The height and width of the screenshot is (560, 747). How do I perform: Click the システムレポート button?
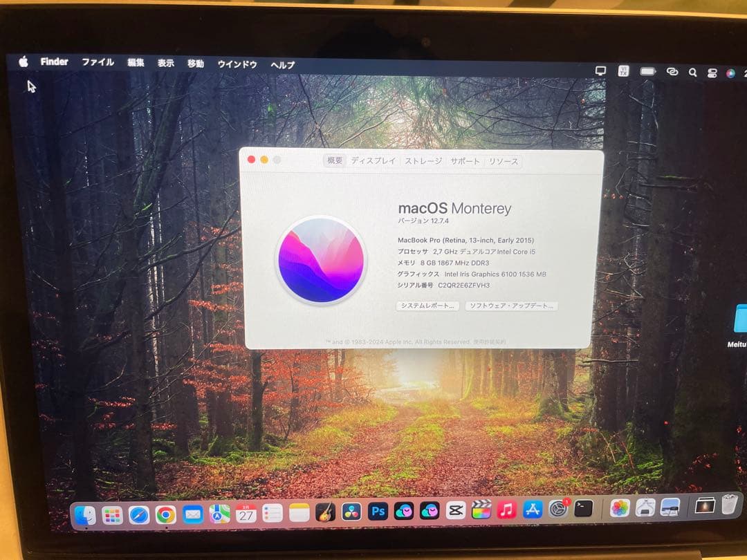[427, 306]
